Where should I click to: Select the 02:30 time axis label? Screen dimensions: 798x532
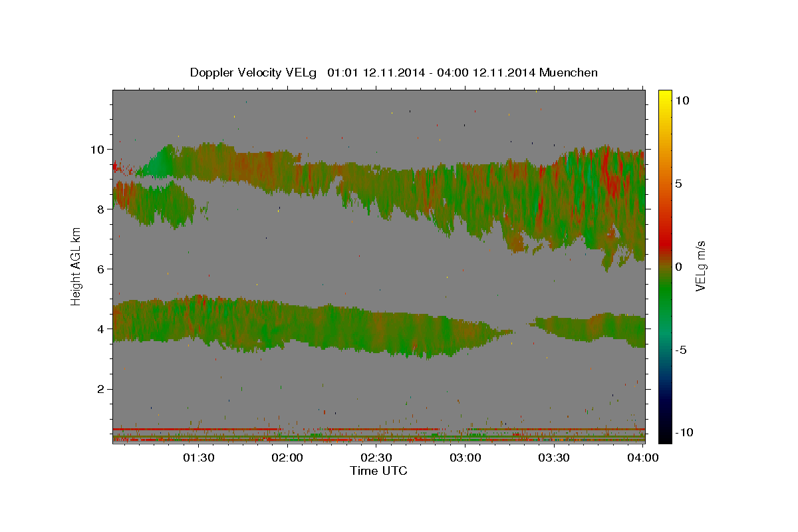click(376, 458)
